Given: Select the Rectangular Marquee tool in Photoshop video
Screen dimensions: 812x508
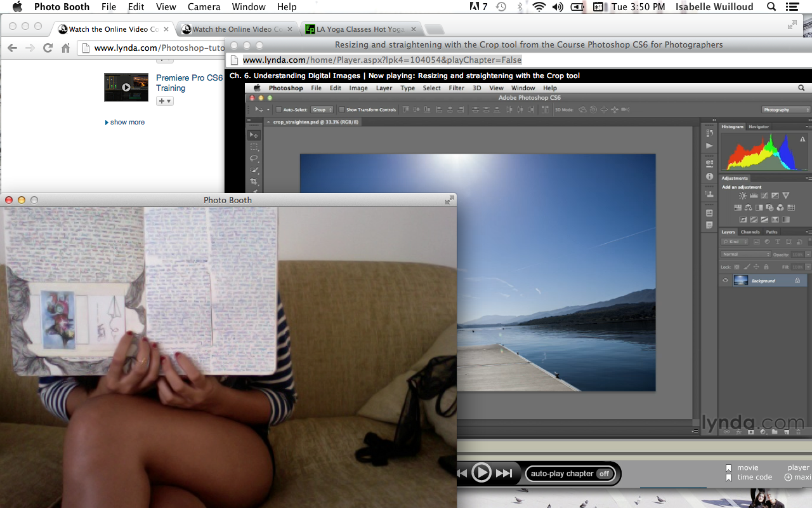Looking at the screenshot, I should click(254, 147).
